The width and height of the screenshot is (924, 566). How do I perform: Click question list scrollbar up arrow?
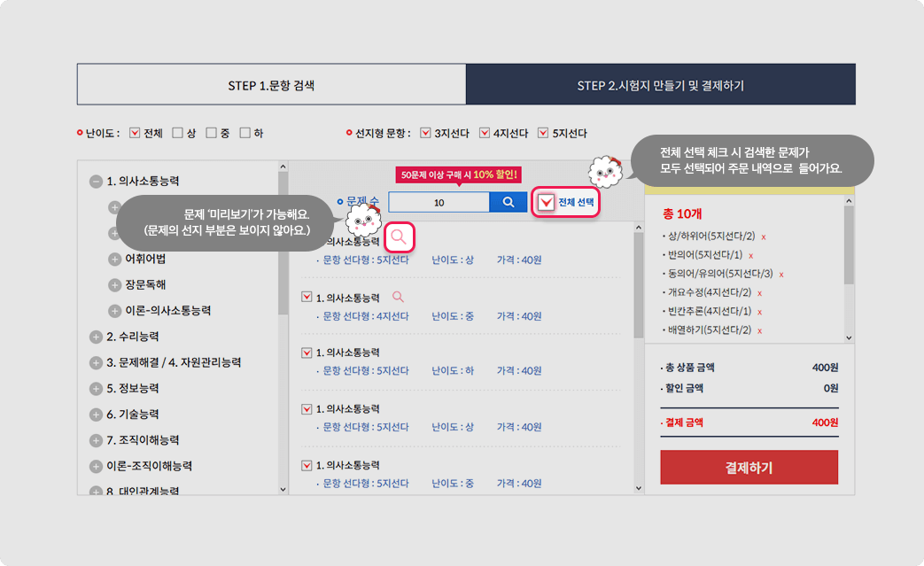point(639,228)
